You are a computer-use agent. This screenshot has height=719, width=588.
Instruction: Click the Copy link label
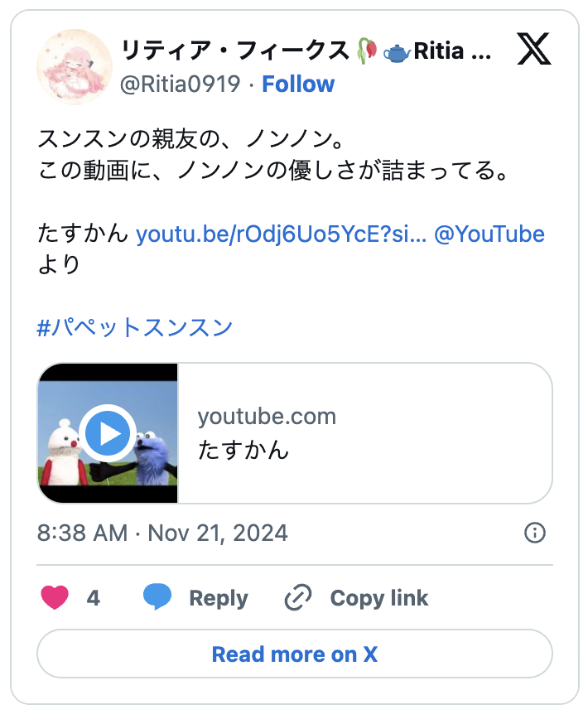point(379,598)
